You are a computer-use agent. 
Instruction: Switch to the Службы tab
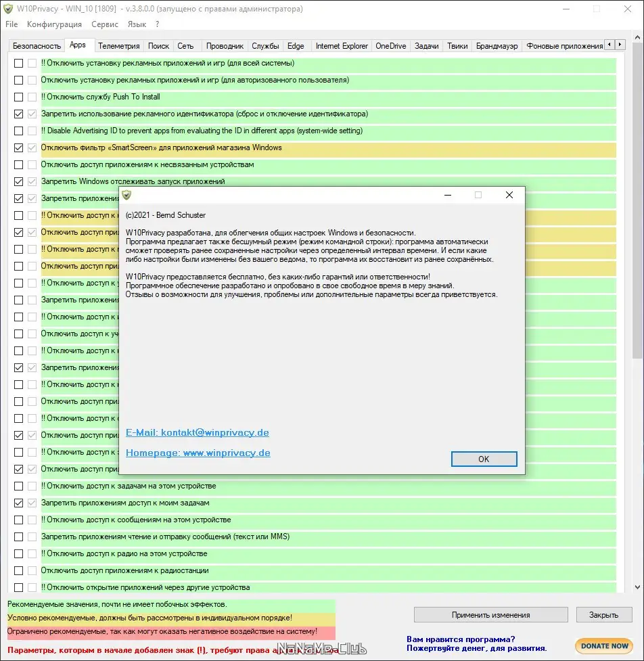pyautogui.click(x=266, y=46)
